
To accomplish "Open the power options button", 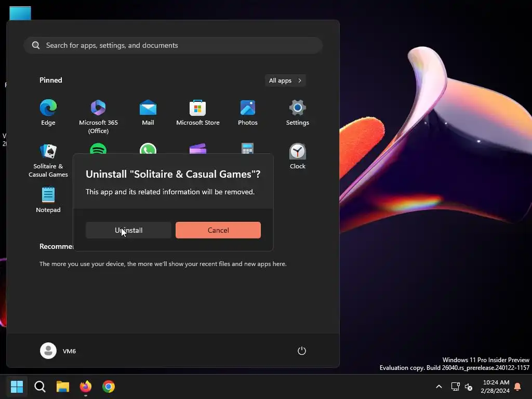I will pos(302,351).
